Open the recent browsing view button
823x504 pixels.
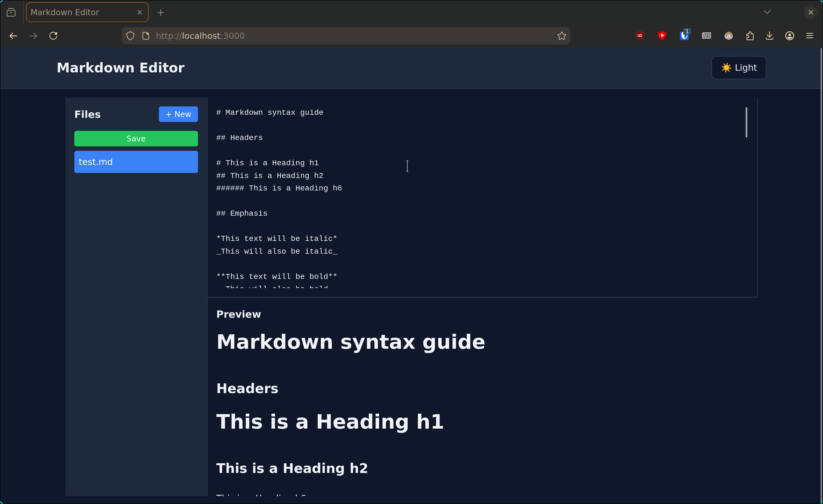tap(11, 12)
